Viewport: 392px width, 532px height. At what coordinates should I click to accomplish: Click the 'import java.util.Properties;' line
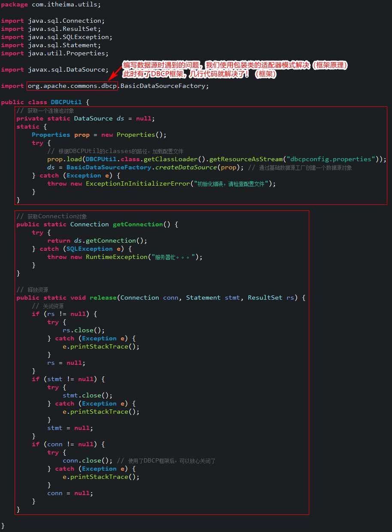click(x=55, y=53)
